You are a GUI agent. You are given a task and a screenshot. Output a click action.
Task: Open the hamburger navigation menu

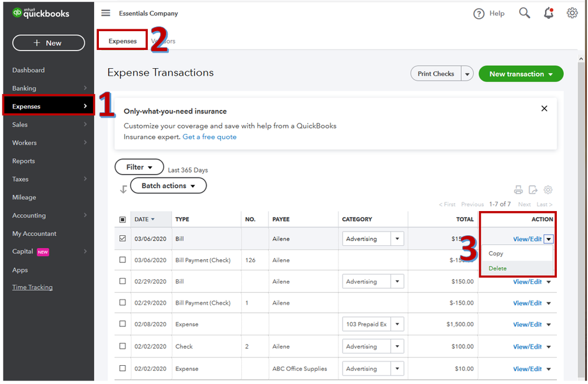pos(106,13)
